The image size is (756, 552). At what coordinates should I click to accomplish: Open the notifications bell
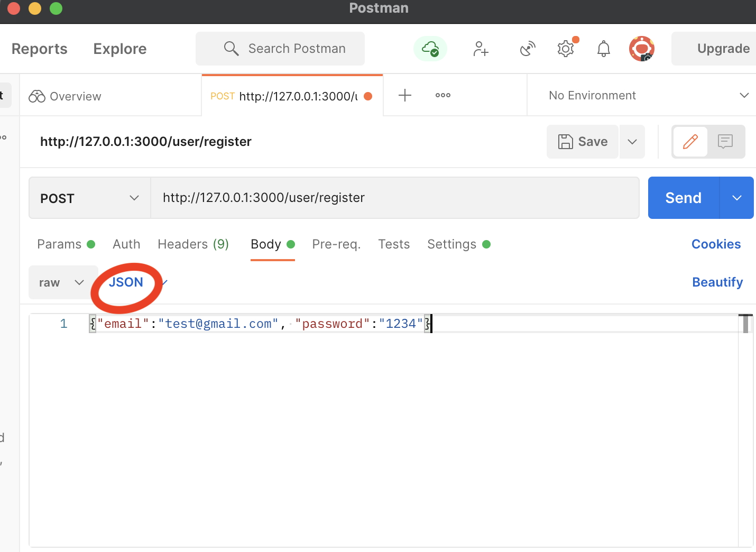[603, 49]
